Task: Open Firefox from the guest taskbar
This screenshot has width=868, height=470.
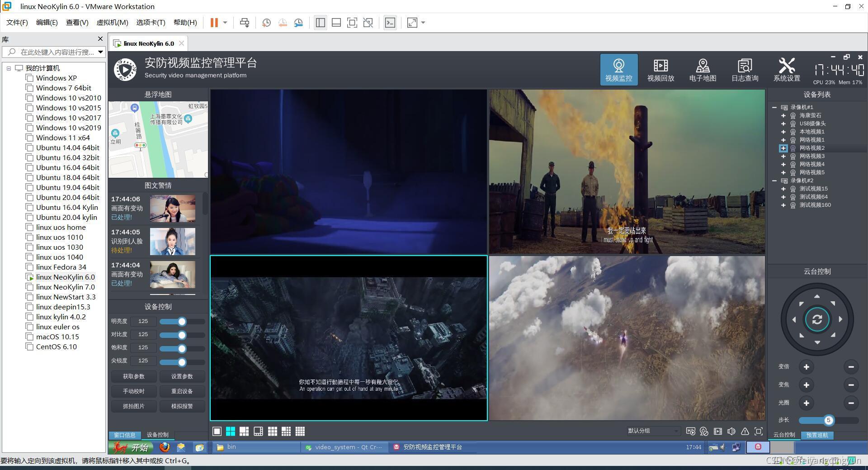Action: point(165,447)
